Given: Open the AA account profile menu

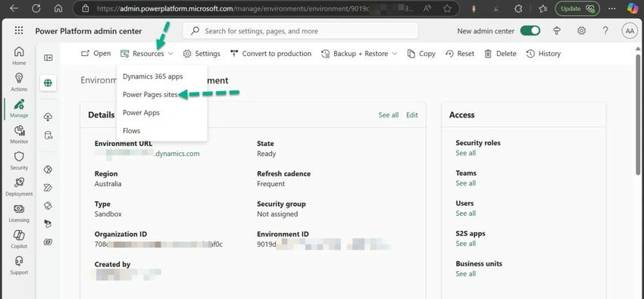Looking at the screenshot, I should click(630, 31).
